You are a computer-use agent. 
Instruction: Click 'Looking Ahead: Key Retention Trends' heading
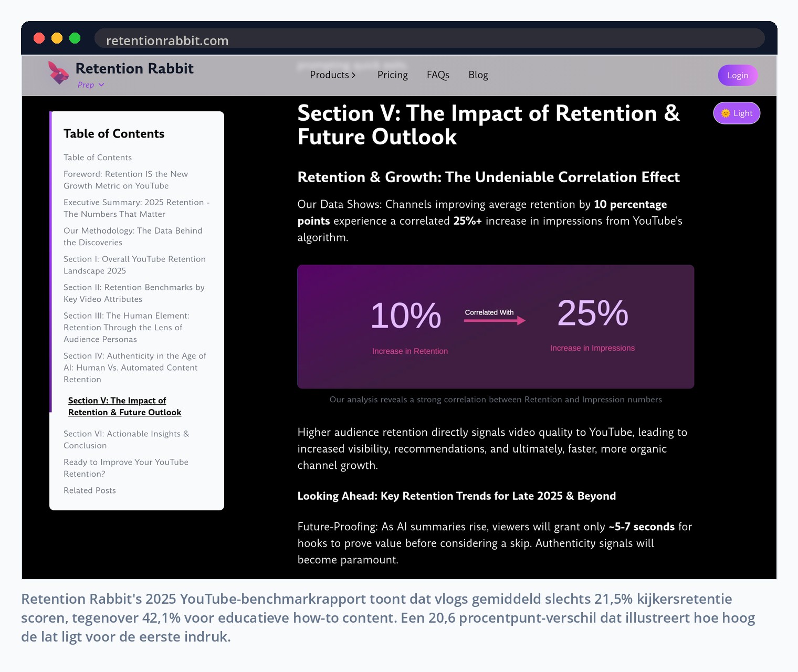(457, 496)
